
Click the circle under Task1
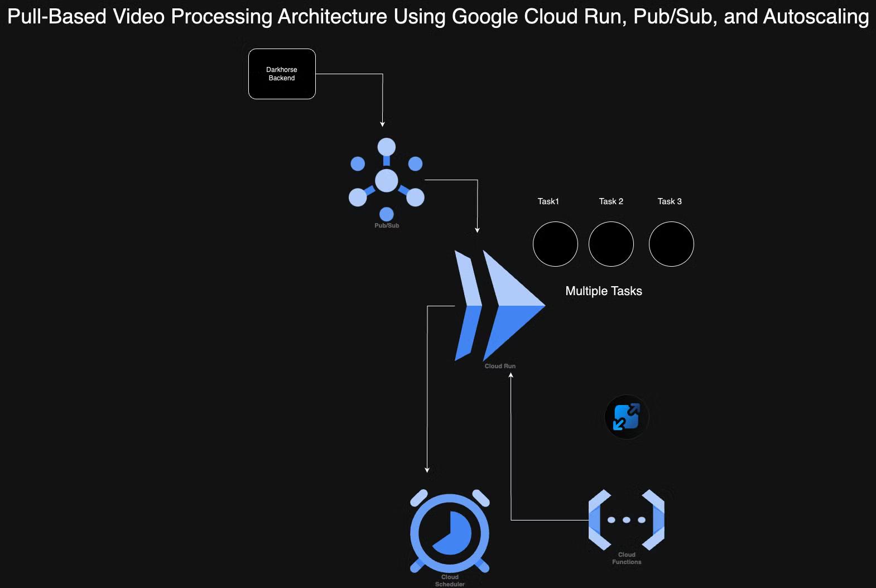pyautogui.click(x=555, y=244)
